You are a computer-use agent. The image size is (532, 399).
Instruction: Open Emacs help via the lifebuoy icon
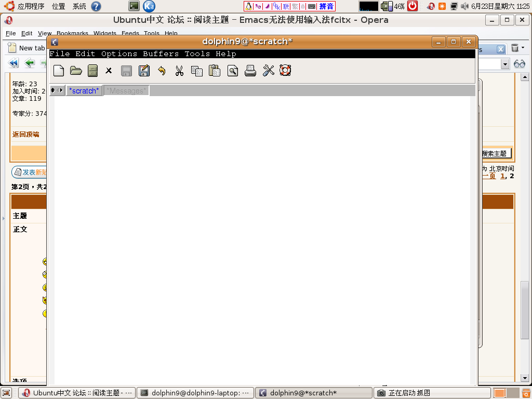285,70
